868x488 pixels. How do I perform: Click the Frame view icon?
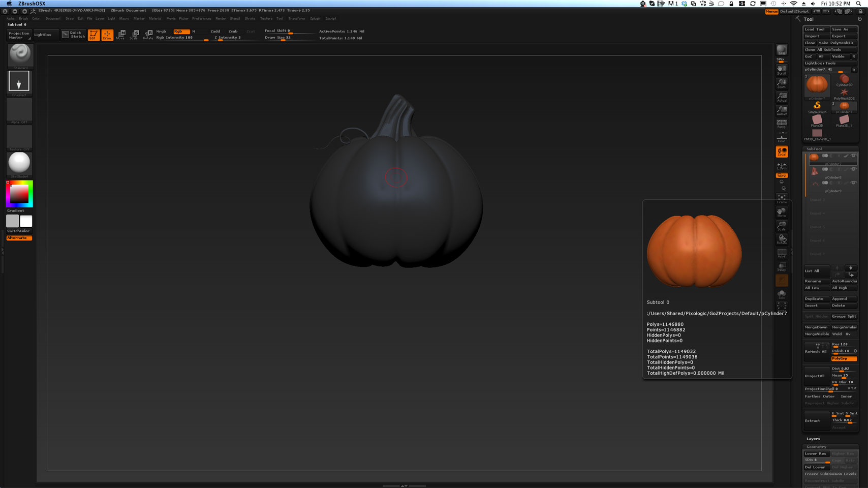pos(781,199)
